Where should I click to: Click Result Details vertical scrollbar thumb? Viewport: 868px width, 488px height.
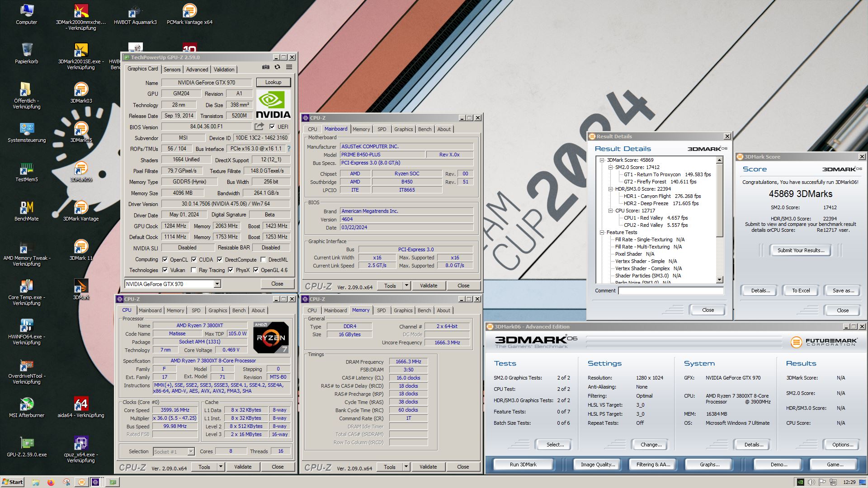(720, 200)
